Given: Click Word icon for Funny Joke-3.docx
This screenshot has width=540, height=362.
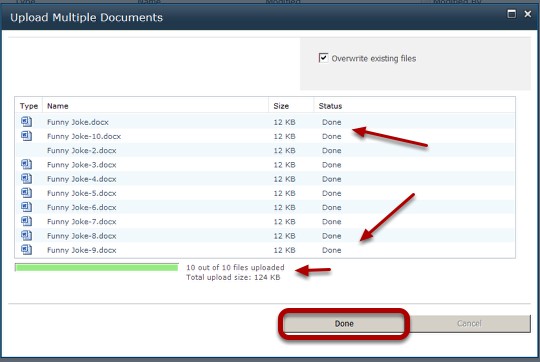Looking at the screenshot, I should tap(27, 164).
